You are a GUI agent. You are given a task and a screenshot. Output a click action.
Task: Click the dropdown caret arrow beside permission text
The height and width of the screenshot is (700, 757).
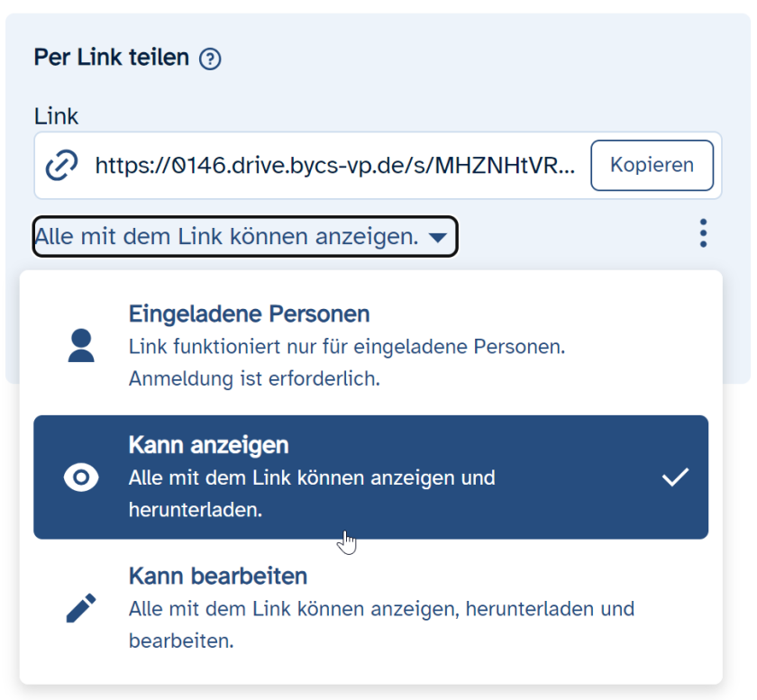coord(437,239)
